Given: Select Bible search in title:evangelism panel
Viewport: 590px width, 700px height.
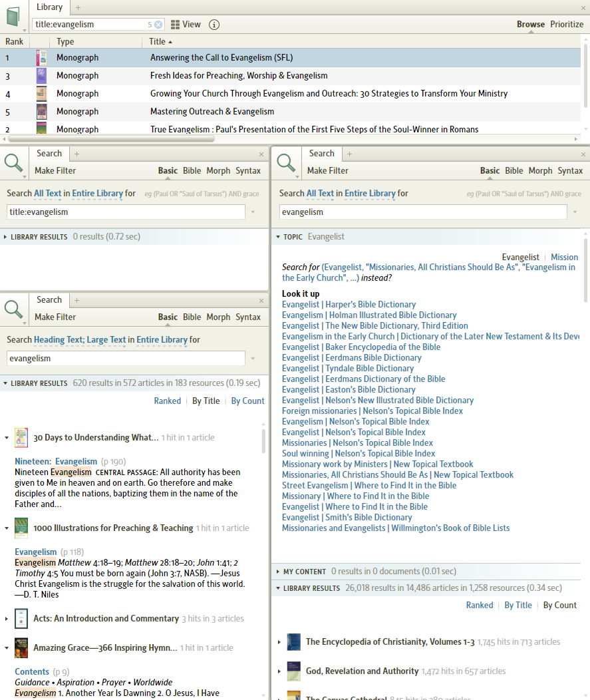Looking at the screenshot, I should pos(192,170).
